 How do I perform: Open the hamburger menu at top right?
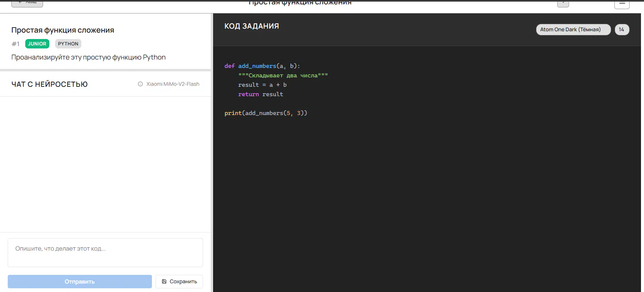click(622, 4)
